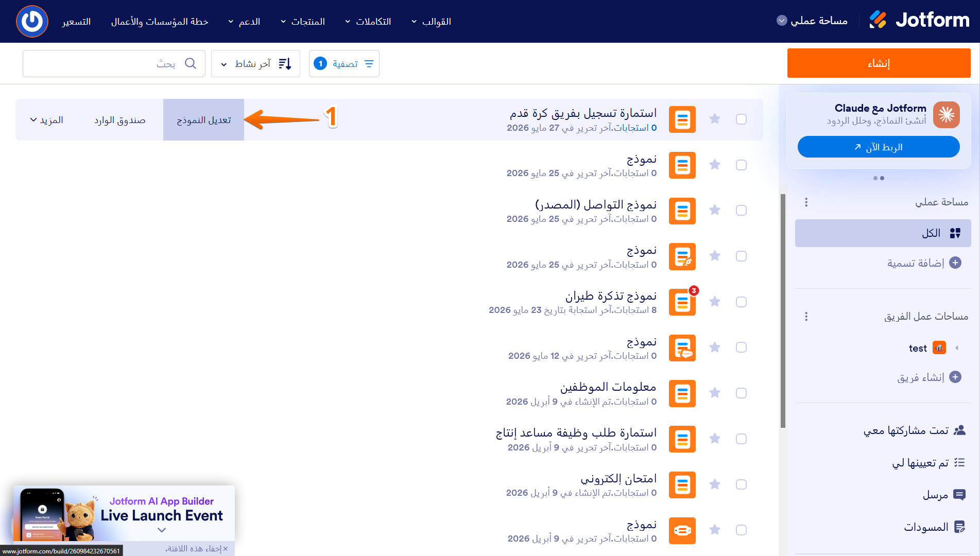The width and height of the screenshot is (980, 556).
Task: Click the Claude asterisk icon
Action: 947,115
